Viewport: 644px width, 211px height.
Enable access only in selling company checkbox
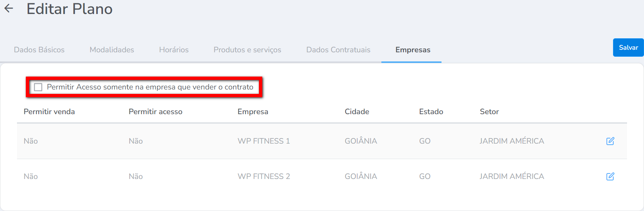(38, 87)
